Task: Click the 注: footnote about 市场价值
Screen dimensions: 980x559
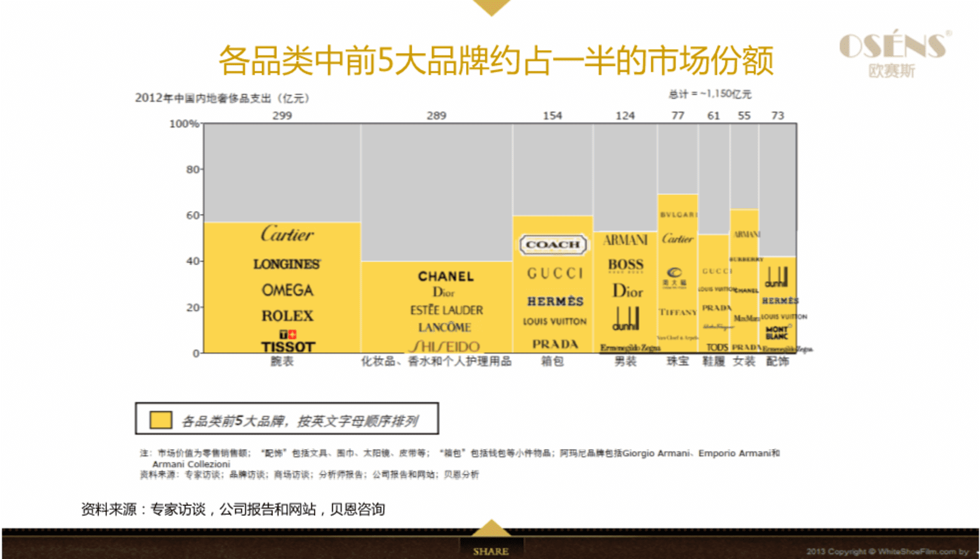Action: click(459, 458)
